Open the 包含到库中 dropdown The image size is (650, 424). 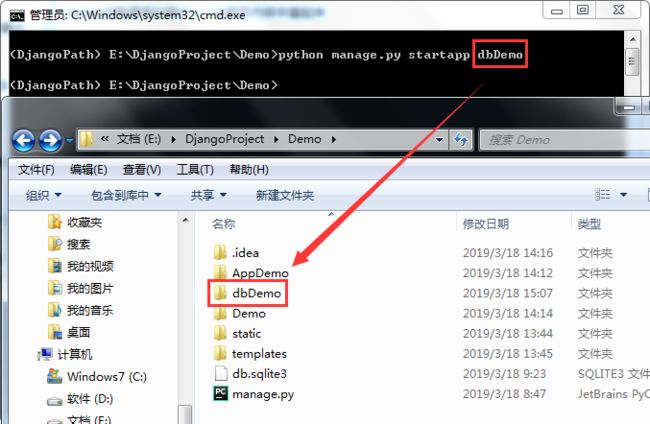point(126,195)
